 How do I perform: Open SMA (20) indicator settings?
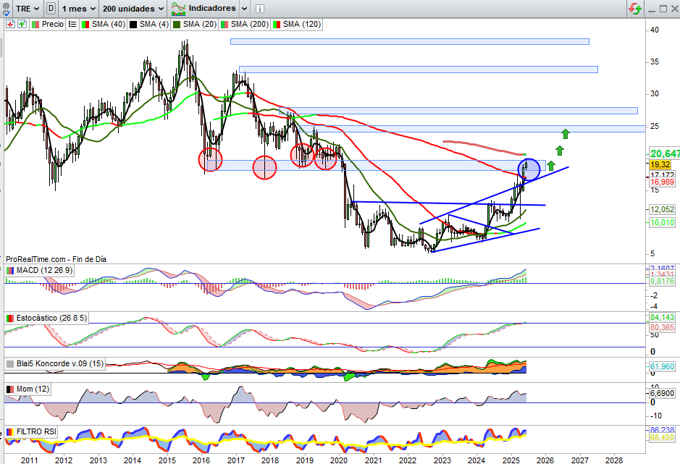199,24
